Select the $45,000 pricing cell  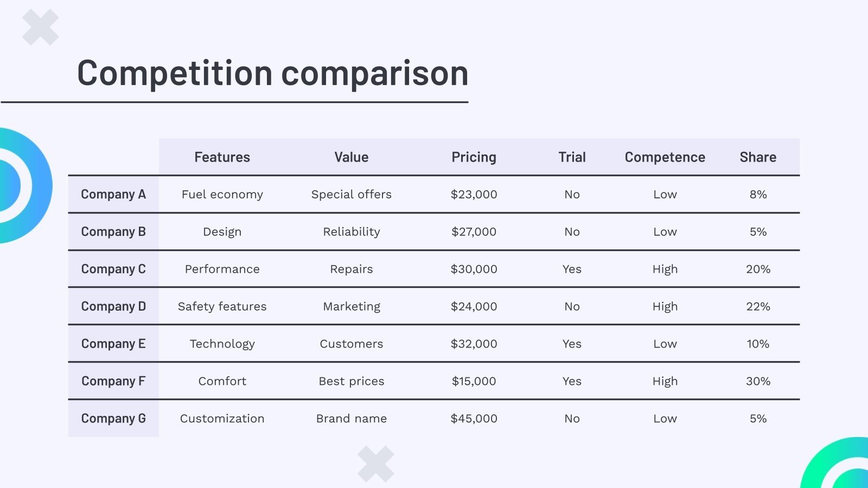[474, 419]
